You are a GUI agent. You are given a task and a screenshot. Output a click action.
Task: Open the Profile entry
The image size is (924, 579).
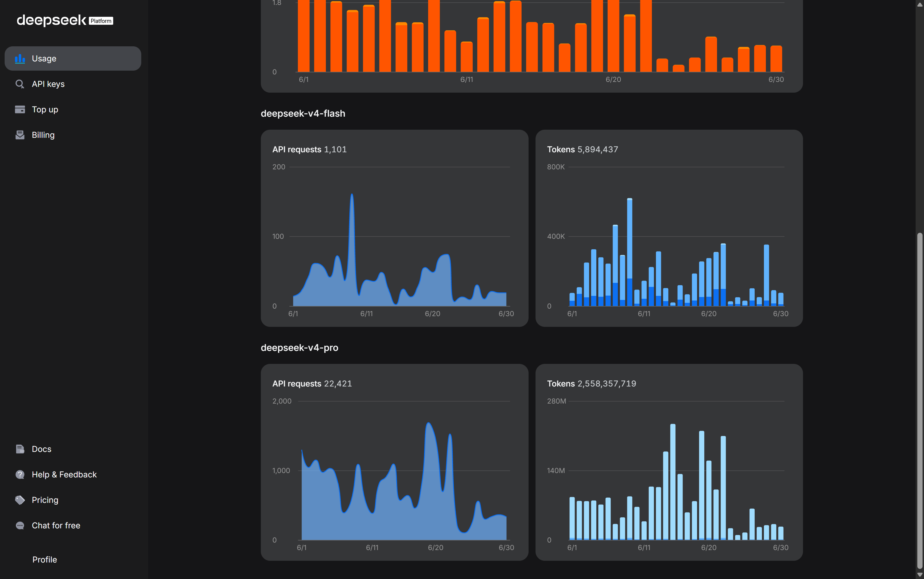[x=44, y=560]
